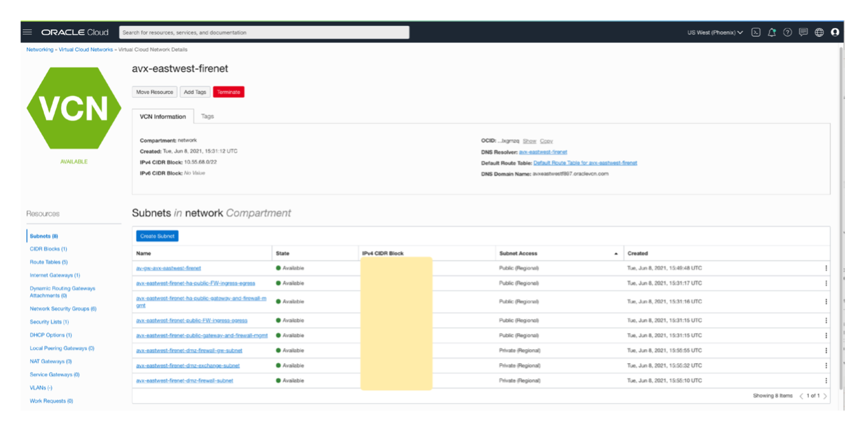This screenshot has height=433, width=868.
Task: Click Networking breadcrumb link
Action: (x=39, y=50)
